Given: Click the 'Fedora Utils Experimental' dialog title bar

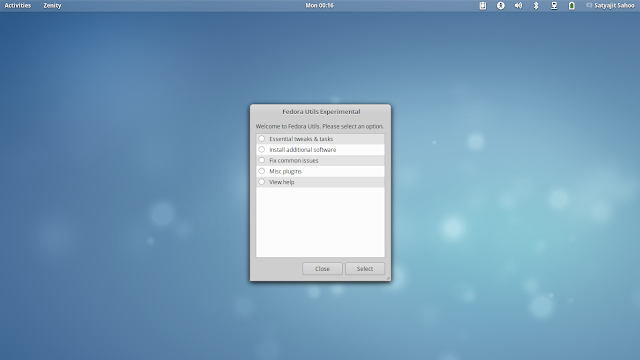Looking at the screenshot, I should point(321,111).
